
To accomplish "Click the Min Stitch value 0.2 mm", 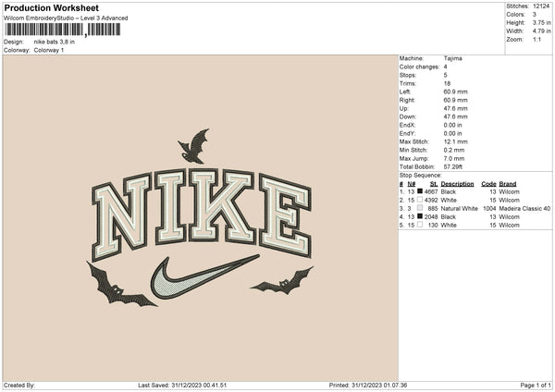I will pyautogui.click(x=454, y=150).
